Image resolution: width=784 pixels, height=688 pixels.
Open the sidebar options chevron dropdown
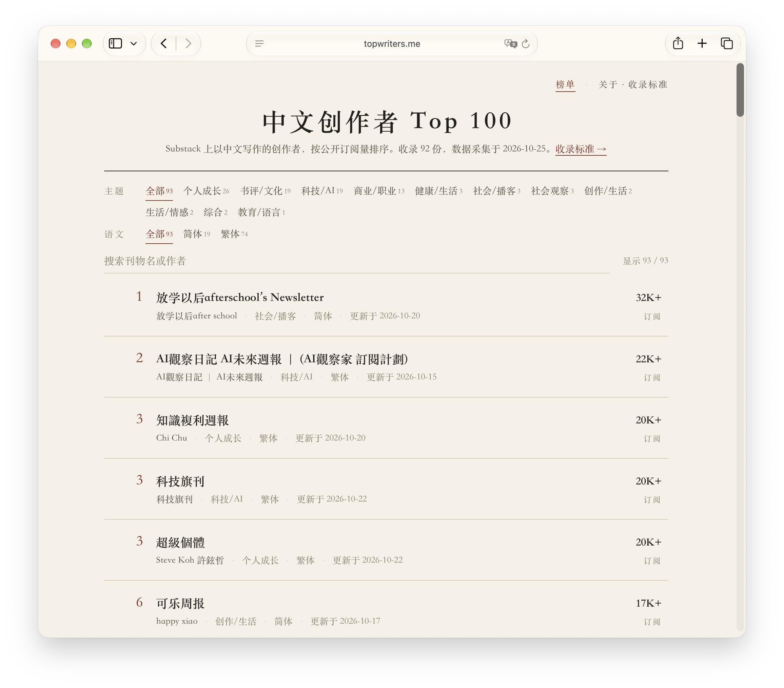134,43
